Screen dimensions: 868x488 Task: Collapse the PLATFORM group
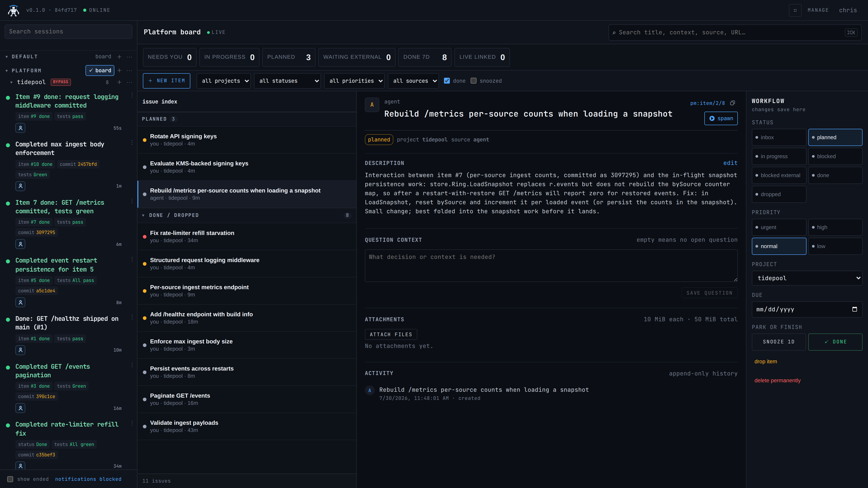[x=7, y=71]
